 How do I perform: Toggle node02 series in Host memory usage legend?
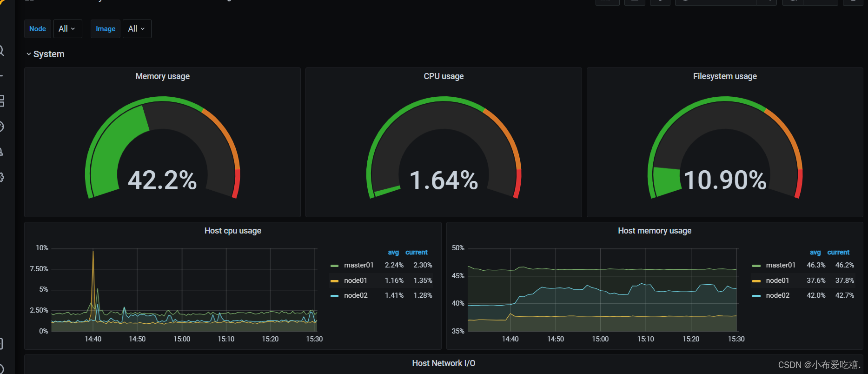[x=778, y=295]
